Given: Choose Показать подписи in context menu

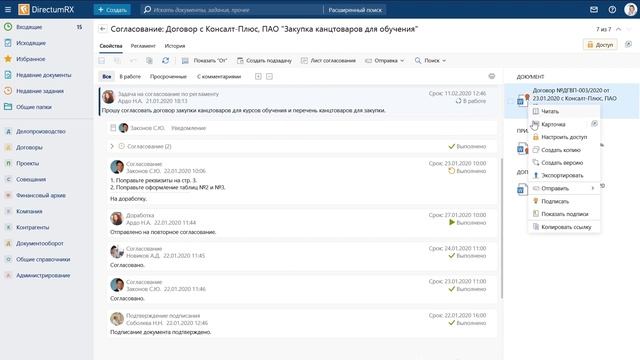Looking at the screenshot, I should [x=564, y=214].
